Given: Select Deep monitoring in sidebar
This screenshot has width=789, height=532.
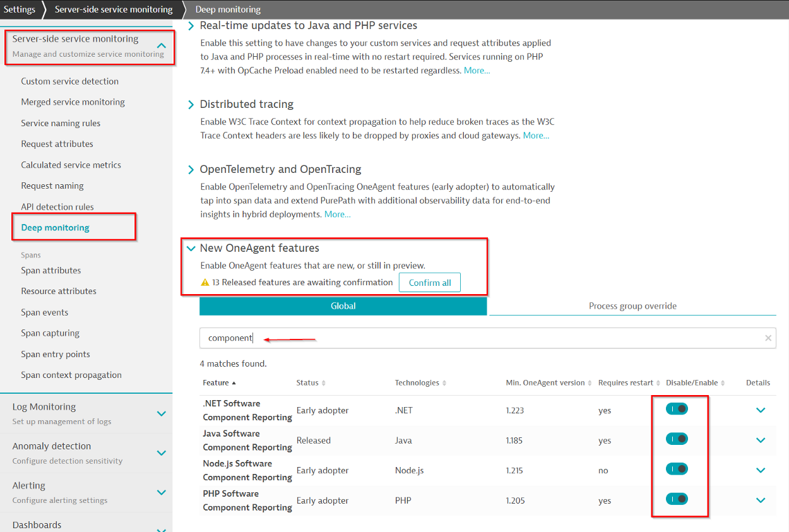Looking at the screenshot, I should point(55,228).
